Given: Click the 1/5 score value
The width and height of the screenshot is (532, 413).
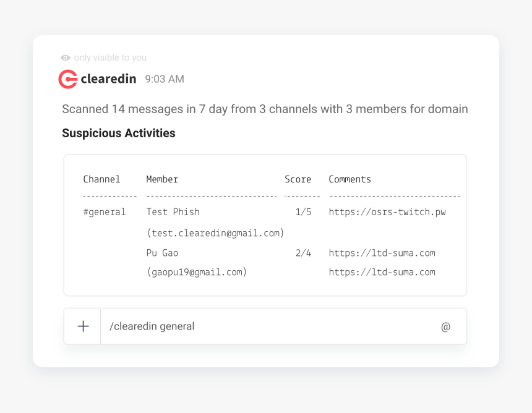Looking at the screenshot, I should click(303, 212).
